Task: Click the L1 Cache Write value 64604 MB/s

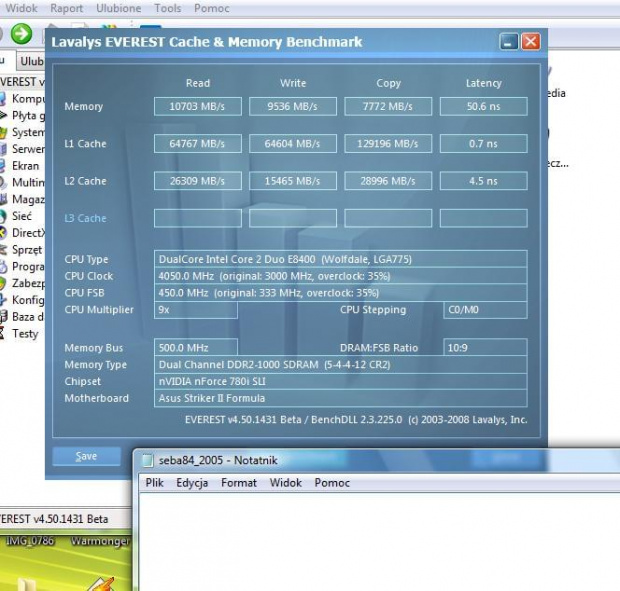Action: [293, 144]
